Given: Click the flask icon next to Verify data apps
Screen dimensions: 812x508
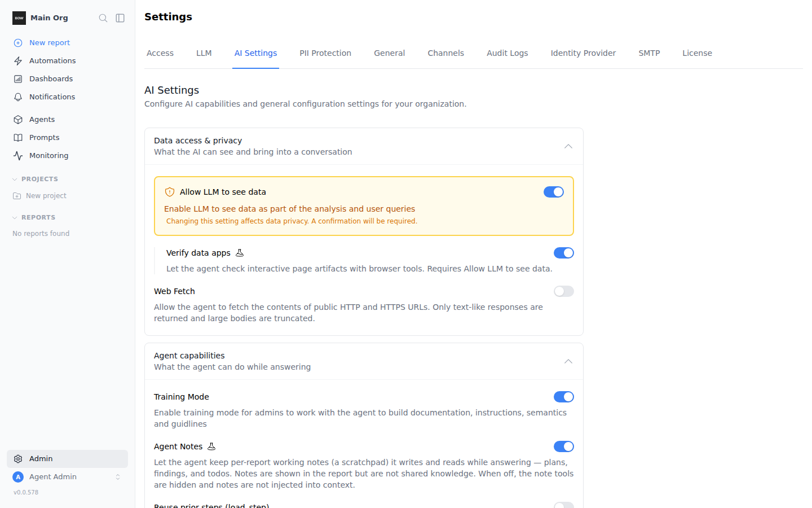Looking at the screenshot, I should (240, 253).
